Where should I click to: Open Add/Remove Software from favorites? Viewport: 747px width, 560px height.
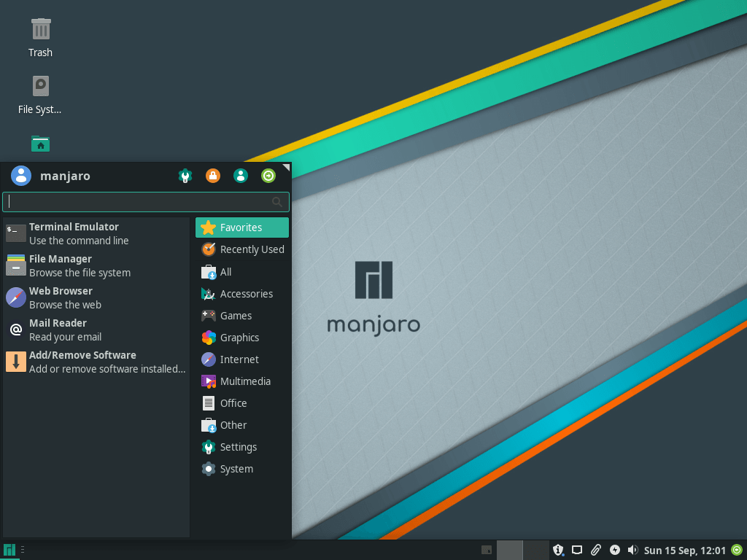(x=96, y=362)
